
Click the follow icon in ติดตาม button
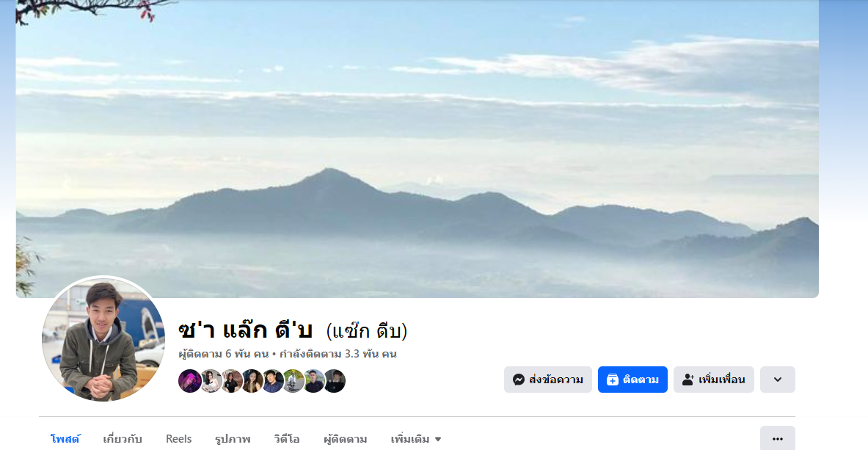pyautogui.click(x=612, y=380)
